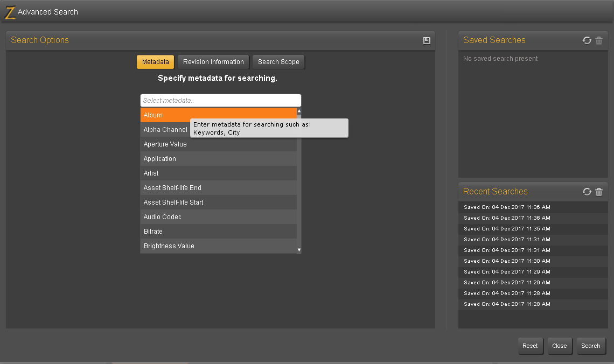The width and height of the screenshot is (614, 364).
Task: Clear Recent Searches with the trash icon
Action: point(599,191)
